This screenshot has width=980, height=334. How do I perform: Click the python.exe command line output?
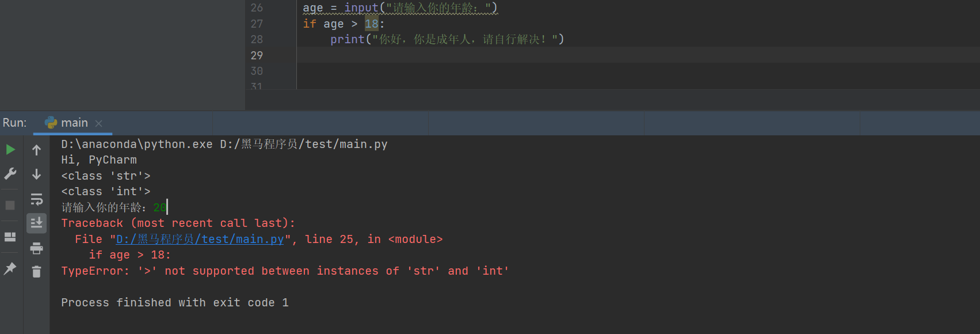click(224, 144)
